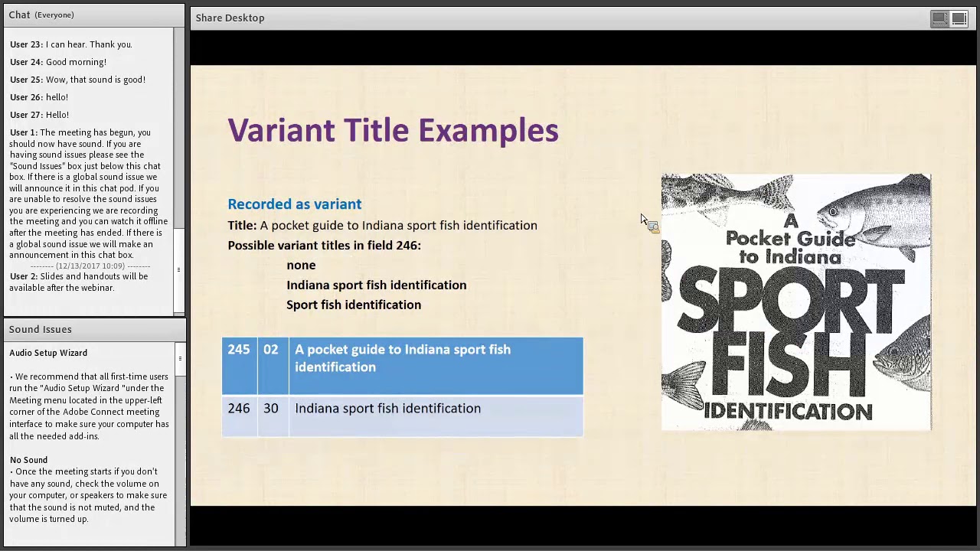Select bold 'Indiana sport fish identification' variant line
Screen dimensions: 980x551
click(x=376, y=285)
